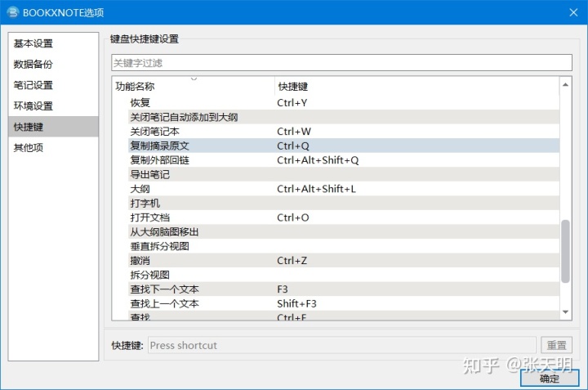Image resolution: width=588 pixels, height=390 pixels.
Task: Click the scrollbar up arrow
Action: pos(565,85)
